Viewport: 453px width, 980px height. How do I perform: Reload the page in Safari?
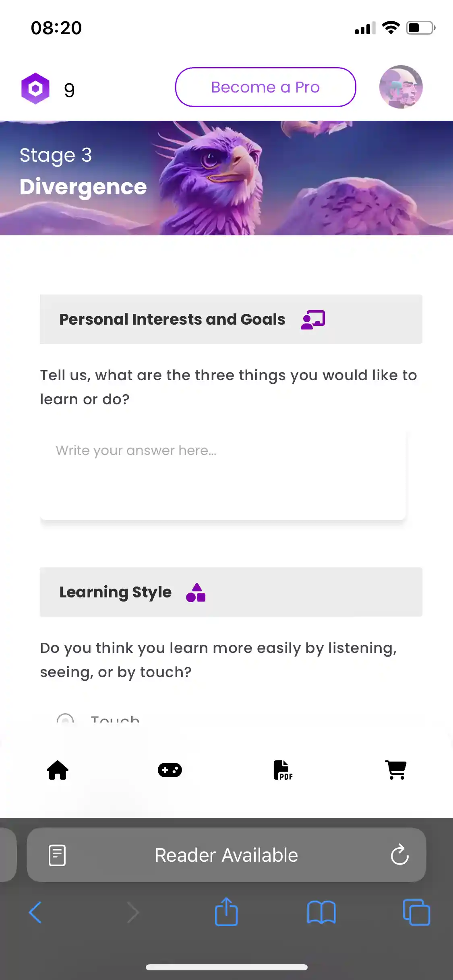[399, 855]
